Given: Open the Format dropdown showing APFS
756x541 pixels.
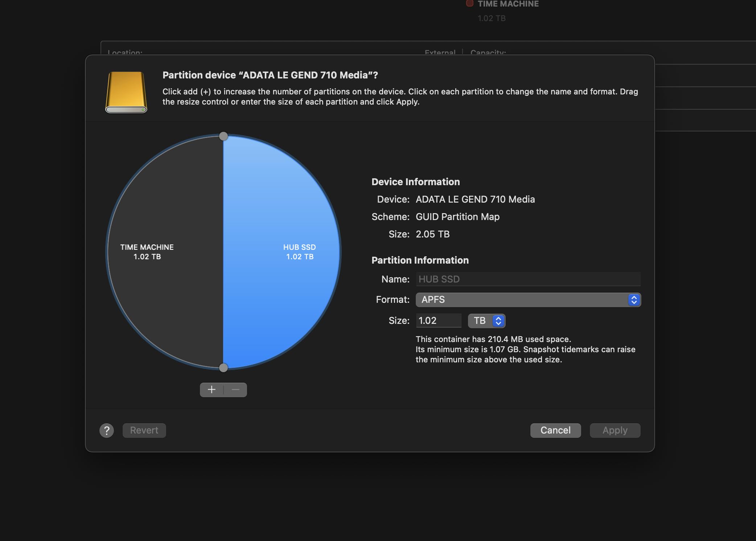Looking at the screenshot, I should [528, 300].
